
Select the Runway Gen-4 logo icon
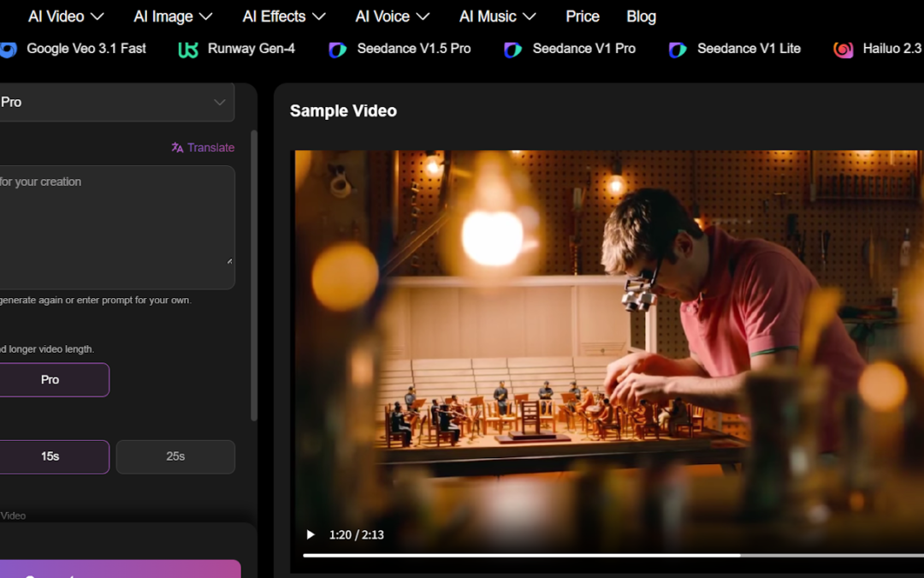click(188, 49)
